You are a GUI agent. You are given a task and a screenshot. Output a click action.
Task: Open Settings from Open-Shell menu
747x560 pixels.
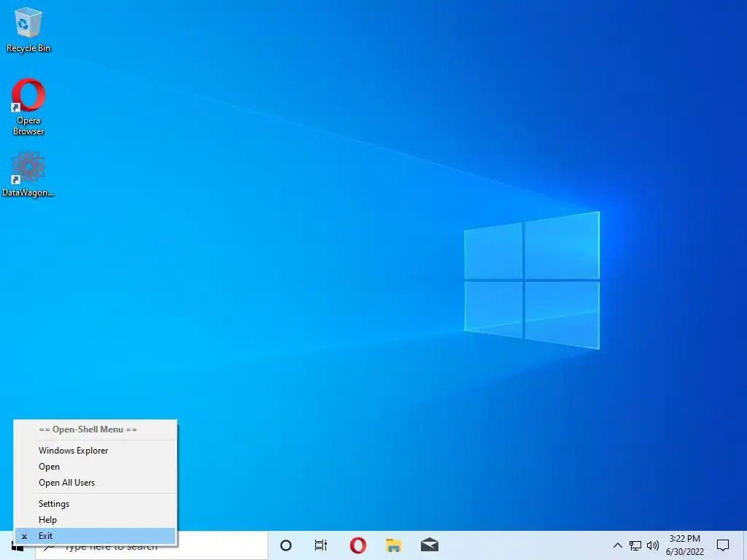tap(96, 504)
